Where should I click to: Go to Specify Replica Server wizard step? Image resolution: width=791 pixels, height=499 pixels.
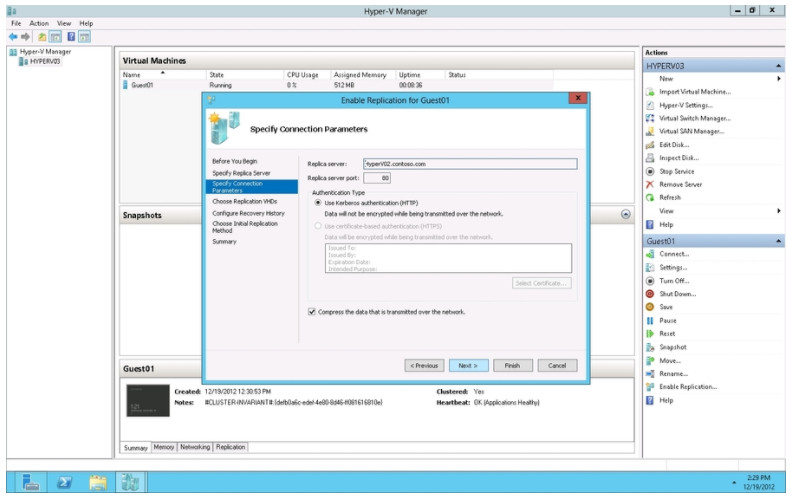pyautogui.click(x=241, y=173)
